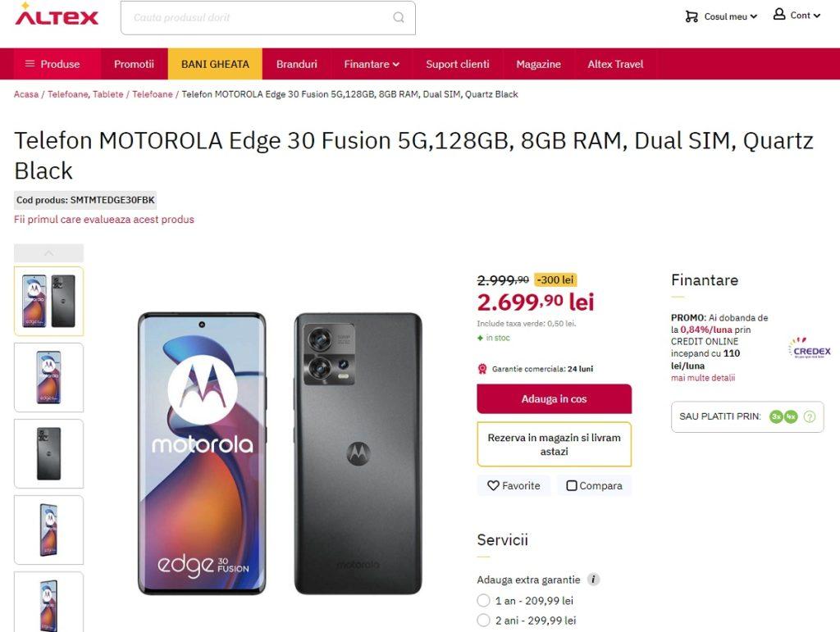
Task: Click the Produse hamburger menu icon
Action: [30, 64]
